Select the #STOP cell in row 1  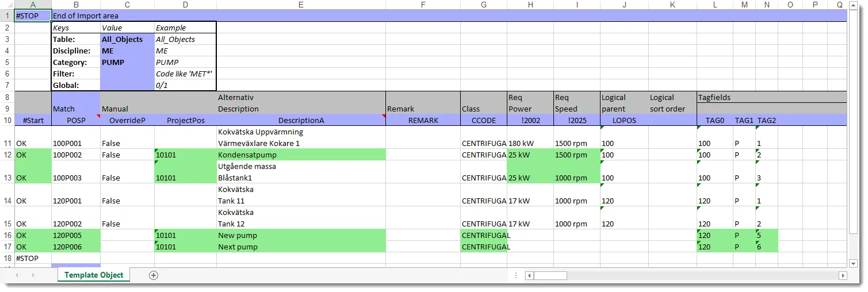pos(33,16)
